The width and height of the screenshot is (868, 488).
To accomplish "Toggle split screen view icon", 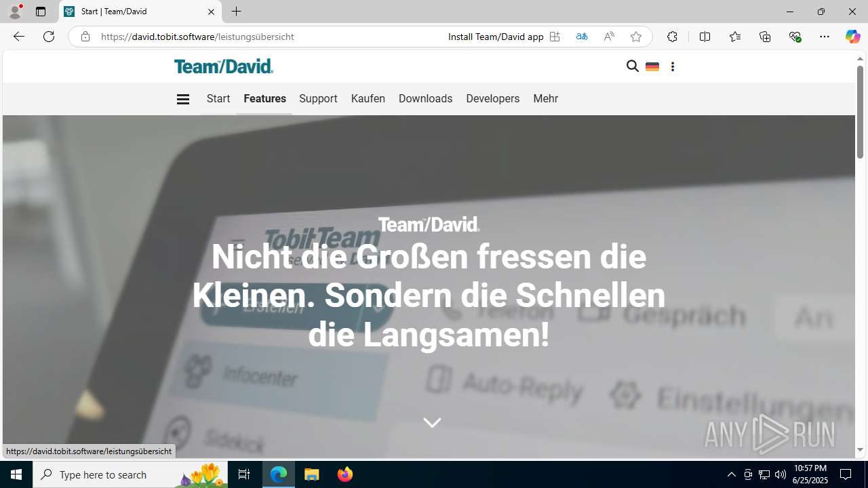I will pos(705,37).
